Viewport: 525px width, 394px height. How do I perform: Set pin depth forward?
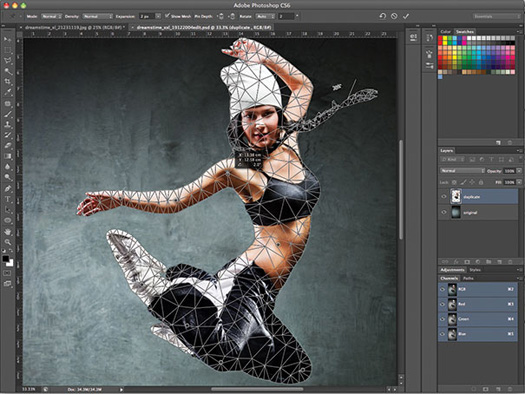pos(221,16)
